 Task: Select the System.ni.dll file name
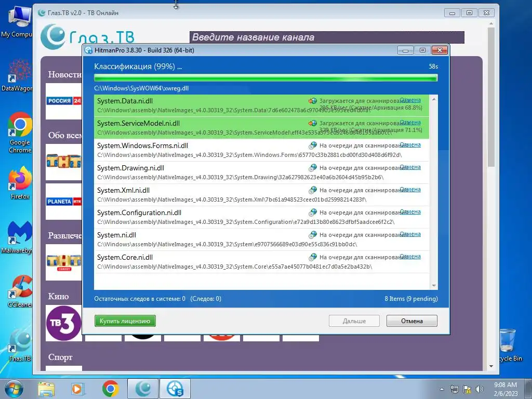pyautogui.click(x=116, y=235)
